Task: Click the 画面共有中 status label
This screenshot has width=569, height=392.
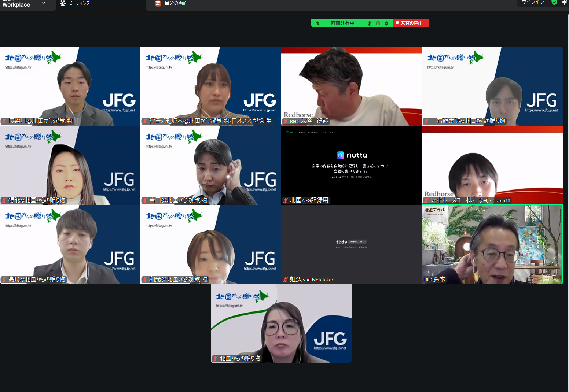Action: click(342, 23)
